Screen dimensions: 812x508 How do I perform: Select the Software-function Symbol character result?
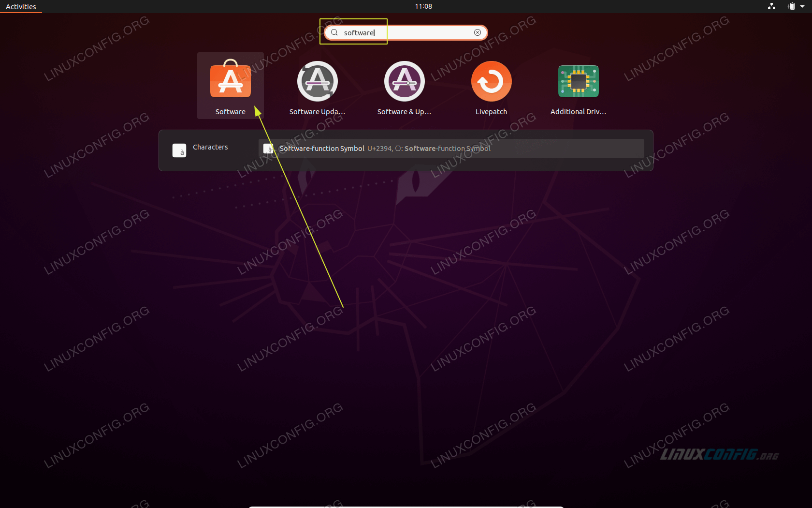click(x=451, y=149)
